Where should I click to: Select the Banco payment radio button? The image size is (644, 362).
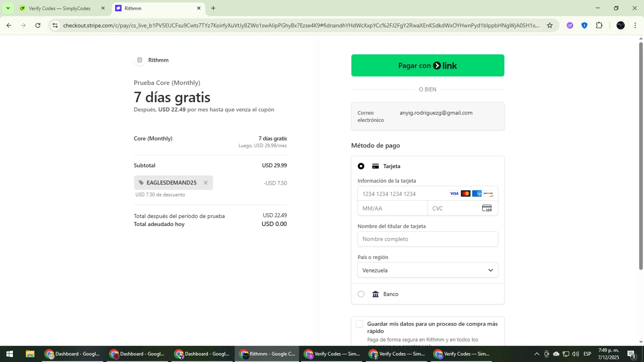[361, 294]
